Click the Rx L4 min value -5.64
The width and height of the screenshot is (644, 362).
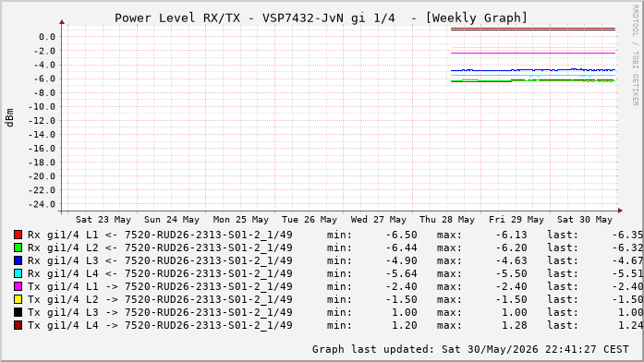(401, 273)
